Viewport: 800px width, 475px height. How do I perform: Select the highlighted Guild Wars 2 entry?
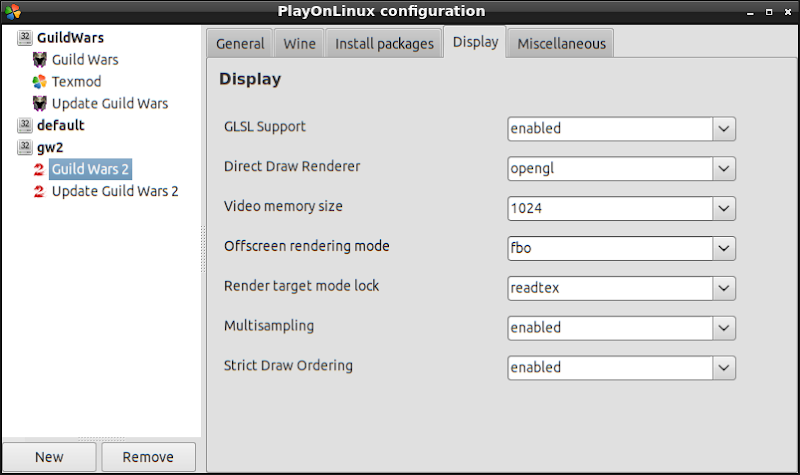(90, 169)
